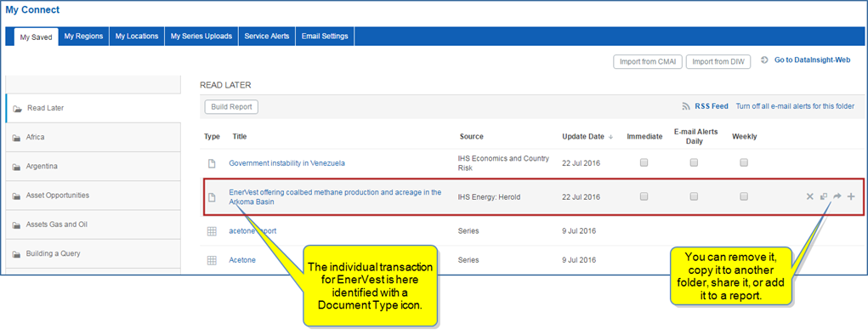Add EnerVest item to report plus icon
This screenshot has height=335, width=868.
pyautogui.click(x=851, y=196)
